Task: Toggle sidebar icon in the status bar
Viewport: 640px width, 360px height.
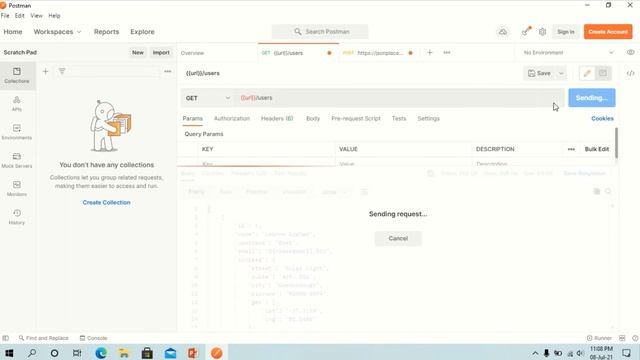Action: click(x=5, y=338)
